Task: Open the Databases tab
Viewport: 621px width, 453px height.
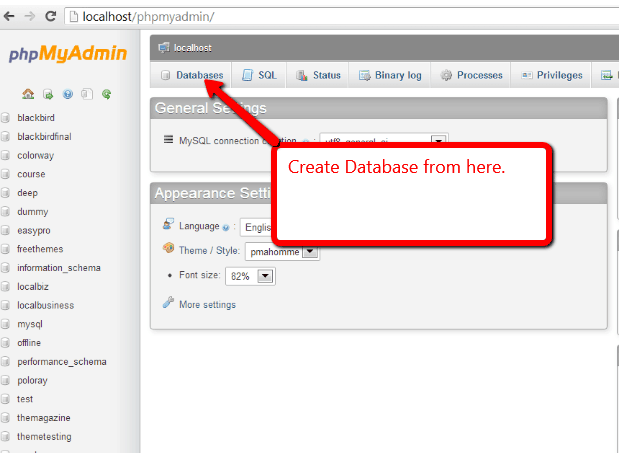Action: tap(192, 75)
